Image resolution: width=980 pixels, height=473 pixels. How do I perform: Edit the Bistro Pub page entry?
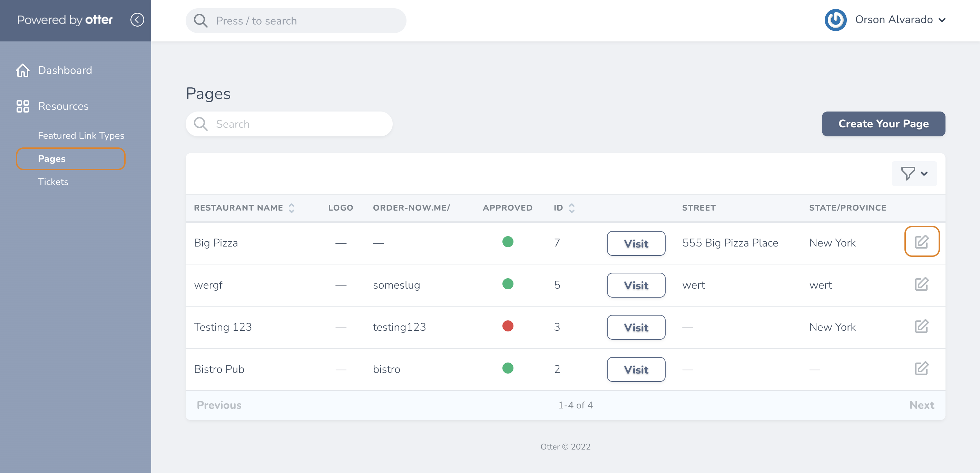[921, 369]
